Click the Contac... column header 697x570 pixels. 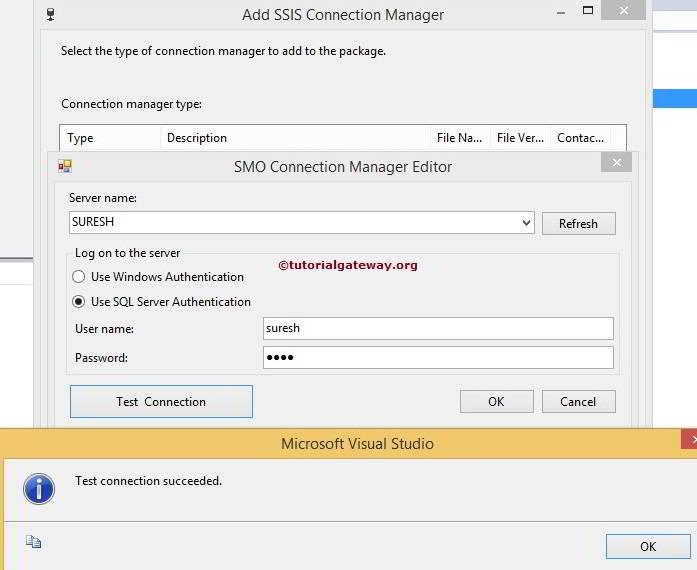pyautogui.click(x=581, y=138)
